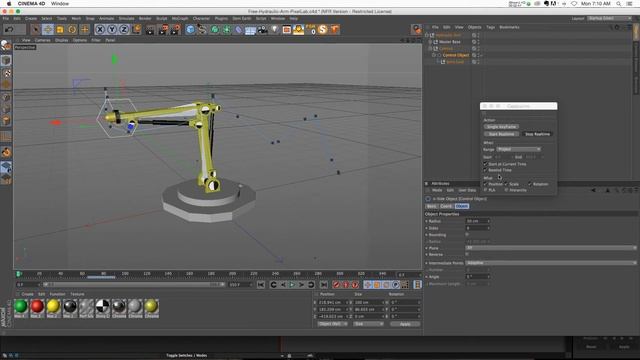
Task: Toggle the X axis lock
Action: click(100, 29)
